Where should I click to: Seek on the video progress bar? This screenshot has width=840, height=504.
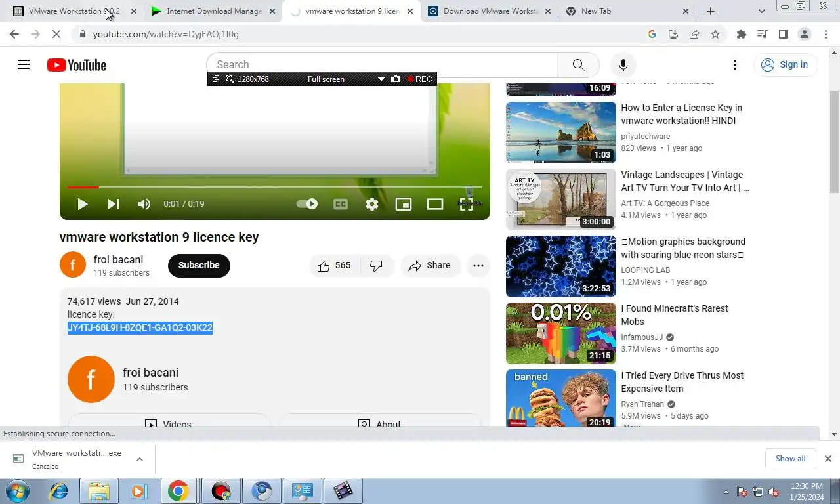click(274, 188)
